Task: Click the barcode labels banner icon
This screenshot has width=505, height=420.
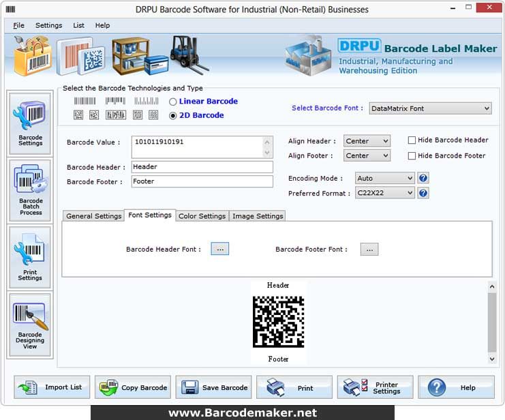Action: click(x=81, y=57)
